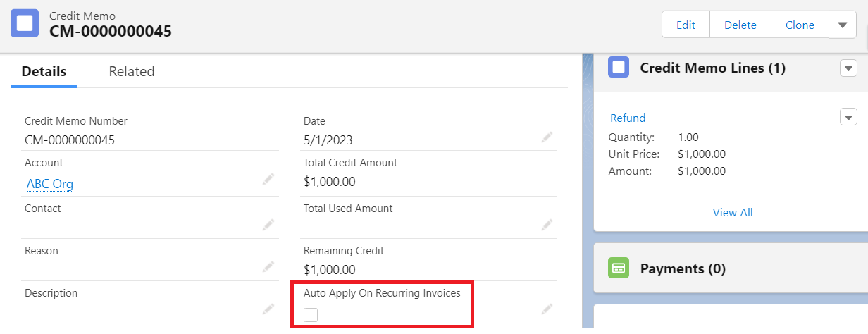
Task: Click the Credit Memo Lines panel icon
Action: tap(619, 68)
